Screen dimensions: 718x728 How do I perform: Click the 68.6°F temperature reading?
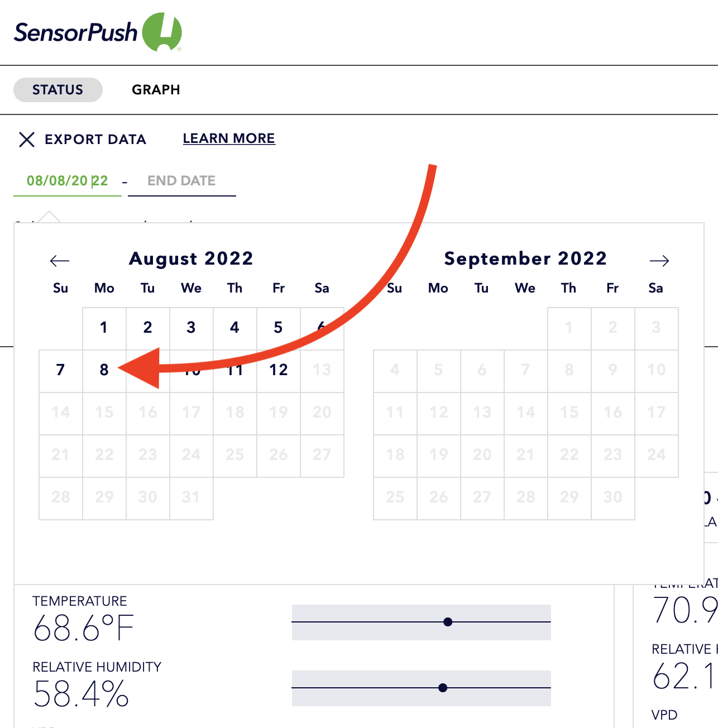(x=84, y=628)
